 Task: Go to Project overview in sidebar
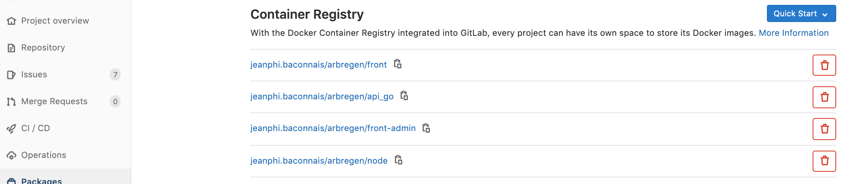[55, 21]
